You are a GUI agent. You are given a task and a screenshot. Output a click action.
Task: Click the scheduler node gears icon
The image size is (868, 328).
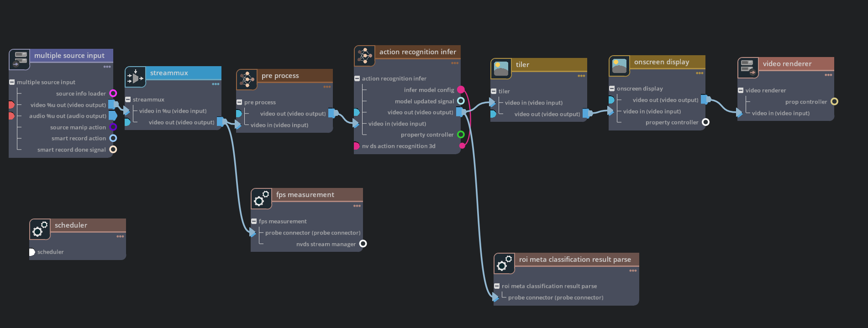tap(40, 229)
